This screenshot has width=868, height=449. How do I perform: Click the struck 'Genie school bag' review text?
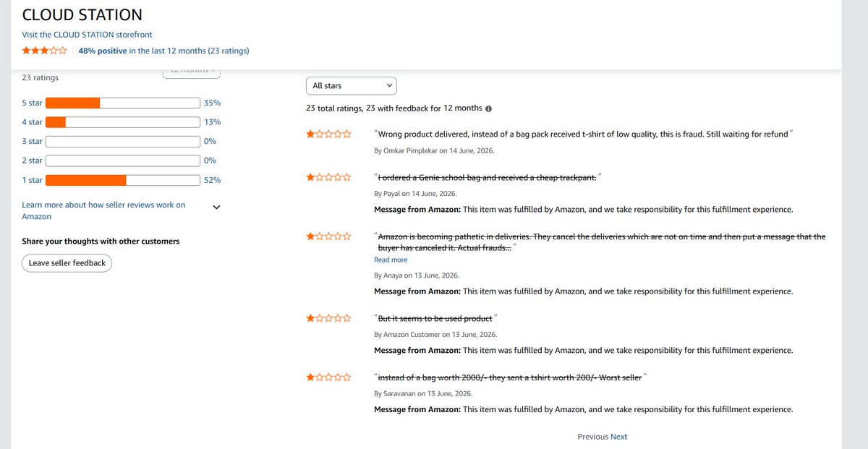point(488,178)
